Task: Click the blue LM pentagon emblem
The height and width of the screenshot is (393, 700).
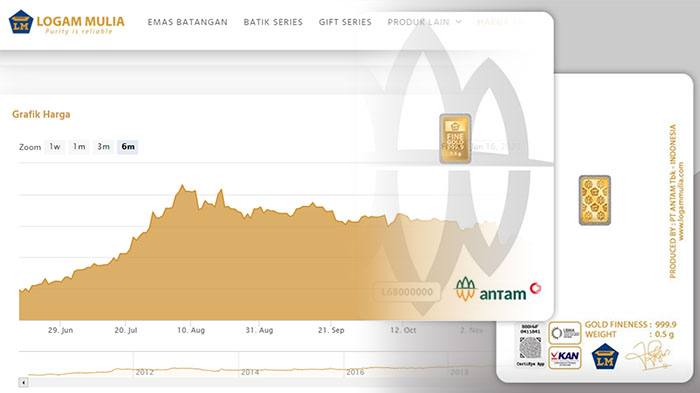Action: click(x=605, y=356)
